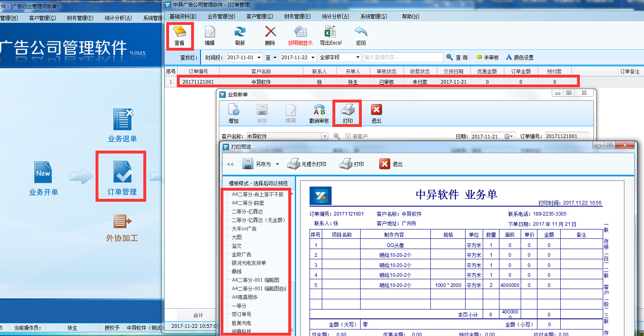The height and width of the screenshot is (336, 644).
Task: Click the 返回 back arrow icon
Action: [361, 32]
